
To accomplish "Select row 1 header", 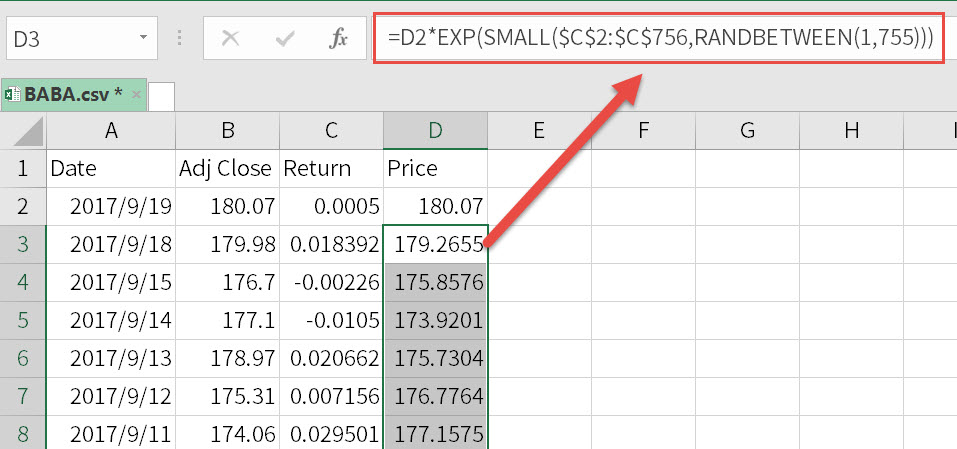I will 23,168.
